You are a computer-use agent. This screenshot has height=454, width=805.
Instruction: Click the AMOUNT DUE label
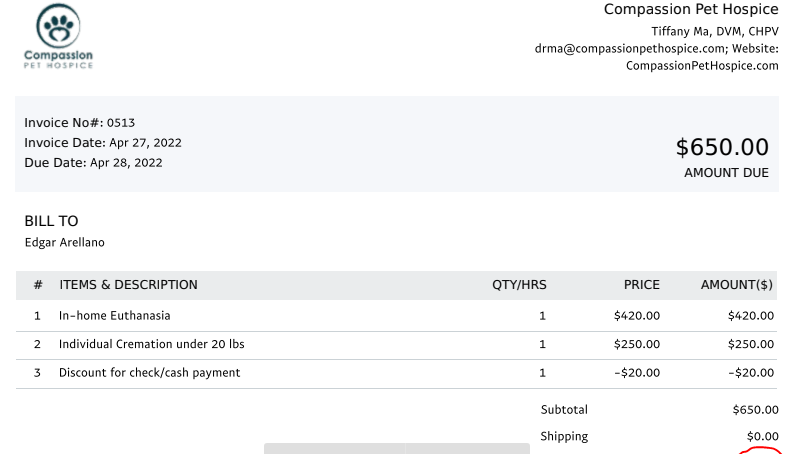pos(726,173)
